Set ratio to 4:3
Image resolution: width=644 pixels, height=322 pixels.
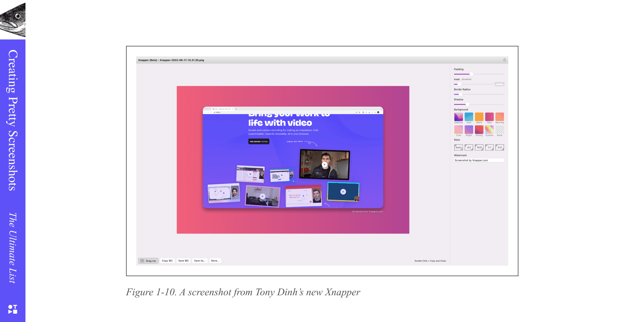click(x=469, y=147)
